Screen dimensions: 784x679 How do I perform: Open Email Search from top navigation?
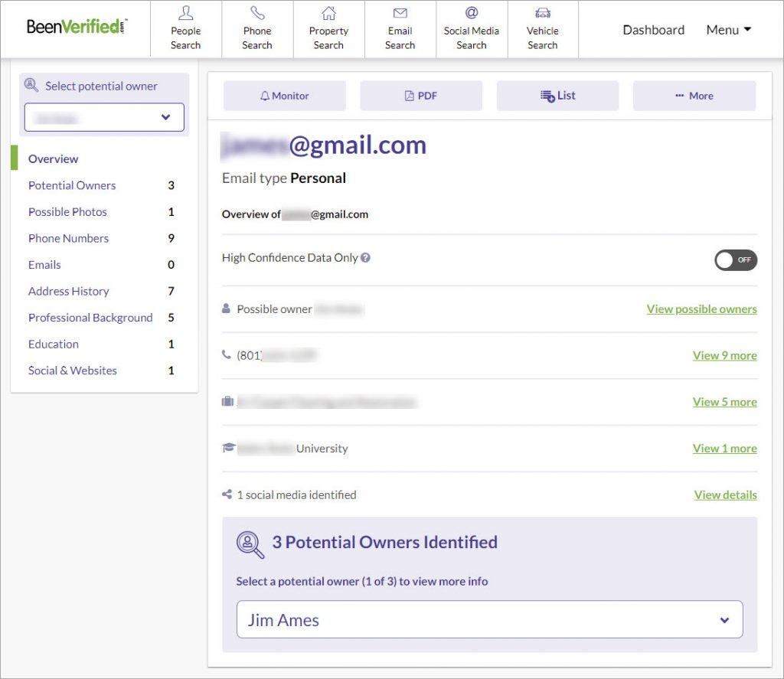(400, 29)
